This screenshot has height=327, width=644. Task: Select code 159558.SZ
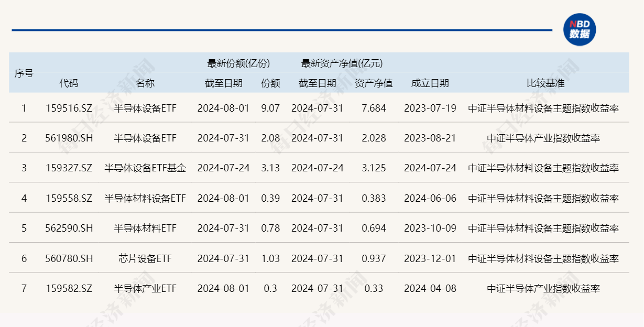[69, 198]
